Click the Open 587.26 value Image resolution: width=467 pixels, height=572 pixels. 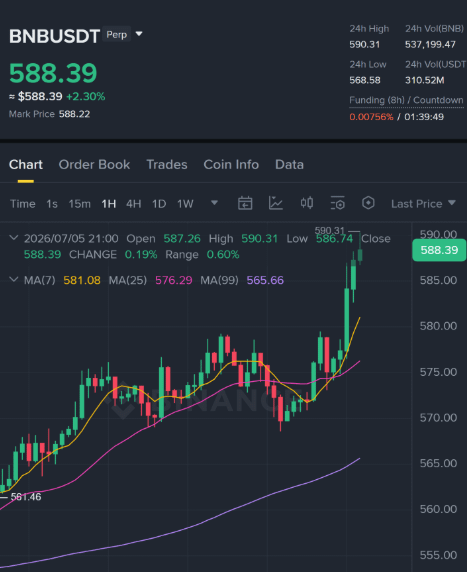pyautogui.click(x=182, y=239)
